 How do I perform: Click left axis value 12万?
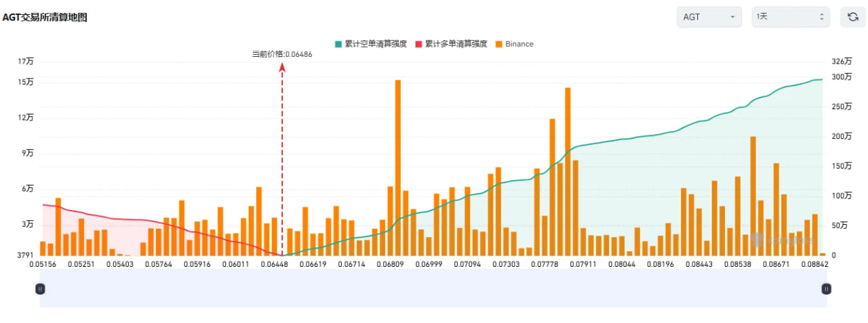point(26,118)
